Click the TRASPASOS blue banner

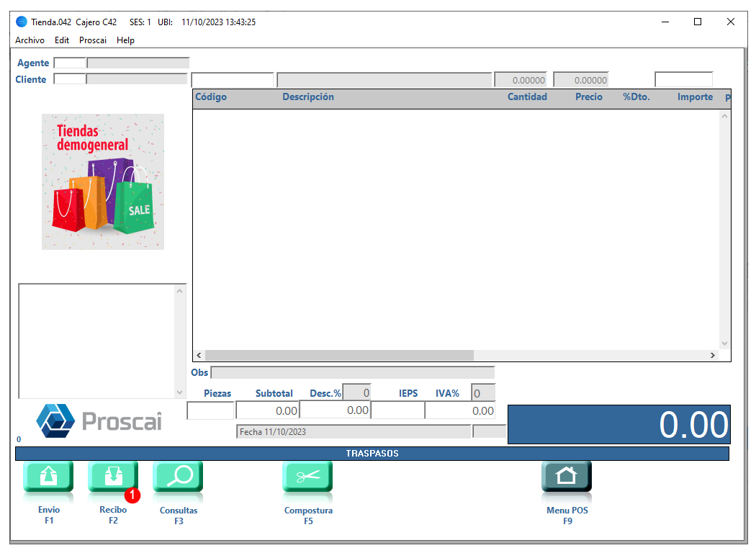(x=372, y=454)
